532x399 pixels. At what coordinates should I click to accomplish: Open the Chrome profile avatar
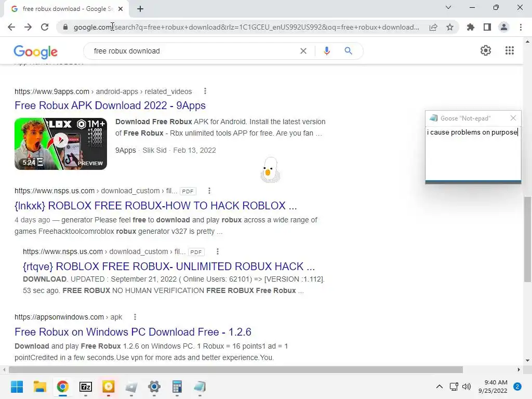[504, 27]
